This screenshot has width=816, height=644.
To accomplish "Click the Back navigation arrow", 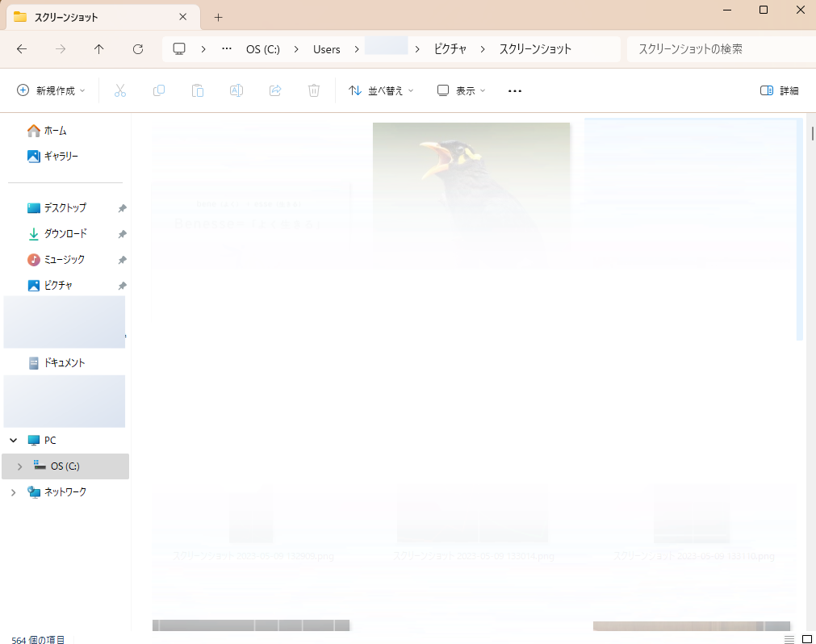I will coord(22,49).
